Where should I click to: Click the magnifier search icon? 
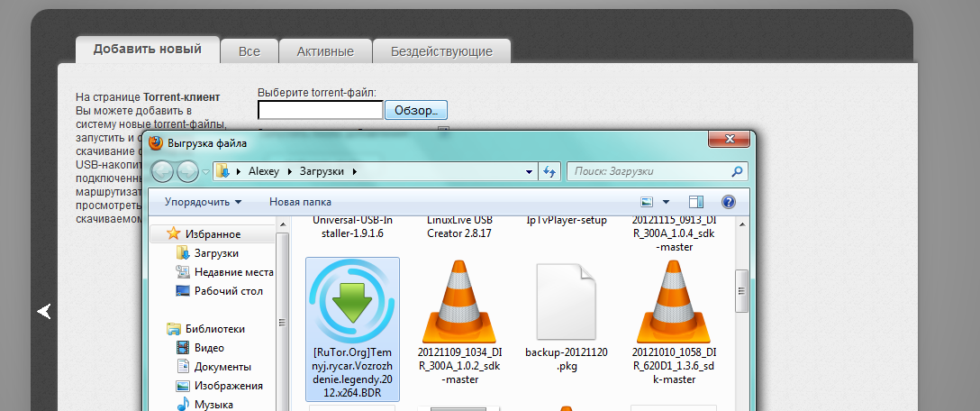[x=738, y=170]
